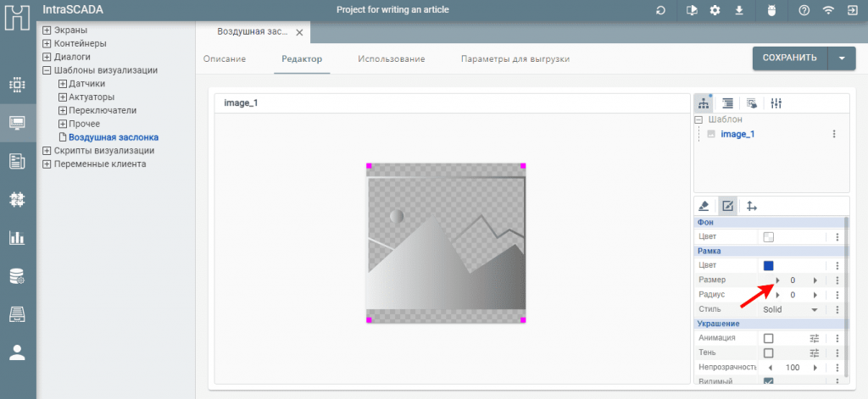Log out using the exit icon

tap(852, 10)
